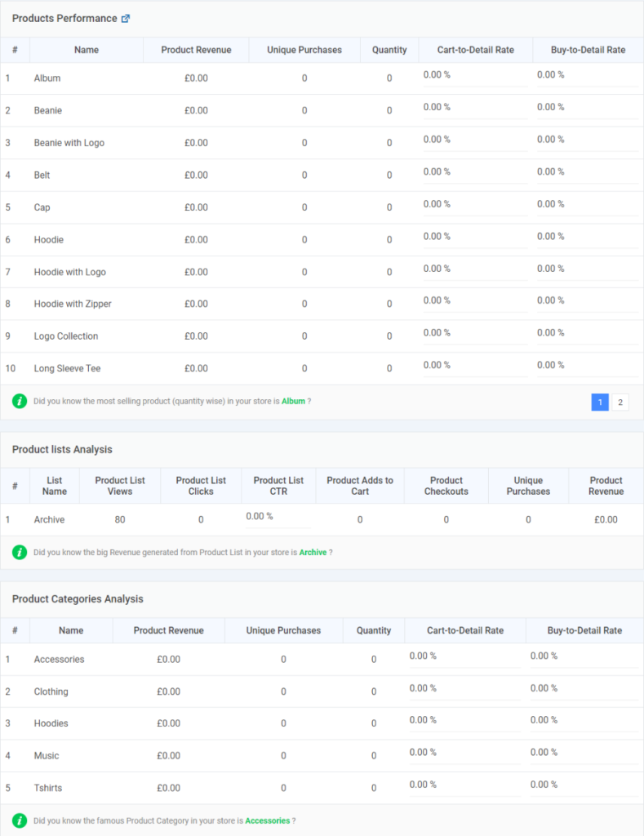Viewport: 644px width, 836px height.
Task: Sort products by Product Revenue column header
Action: click(196, 50)
